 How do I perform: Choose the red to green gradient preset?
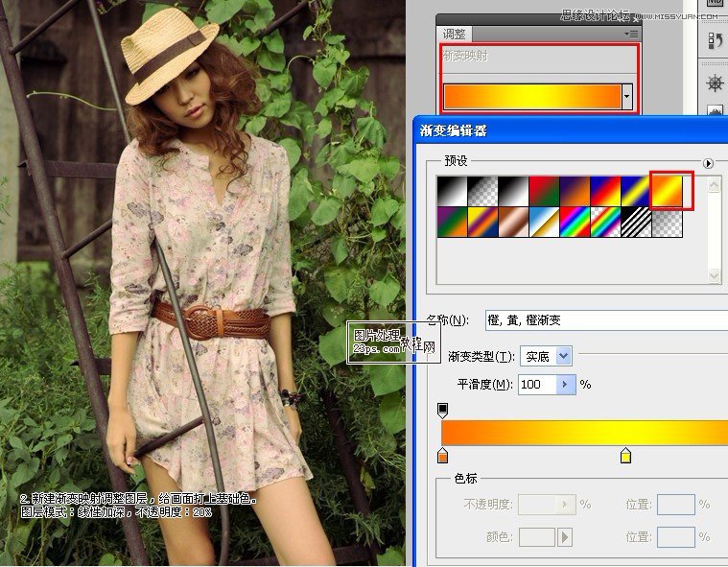tap(544, 191)
